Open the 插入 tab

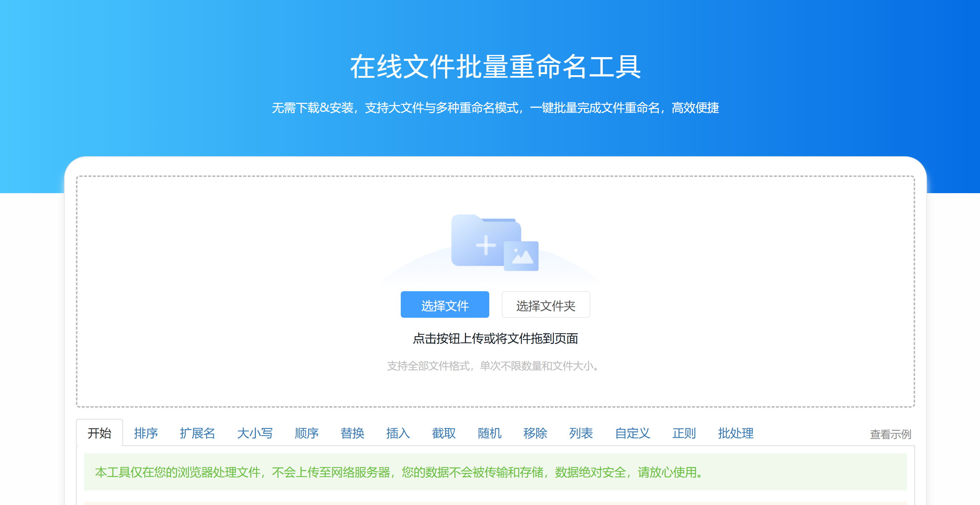(x=398, y=433)
